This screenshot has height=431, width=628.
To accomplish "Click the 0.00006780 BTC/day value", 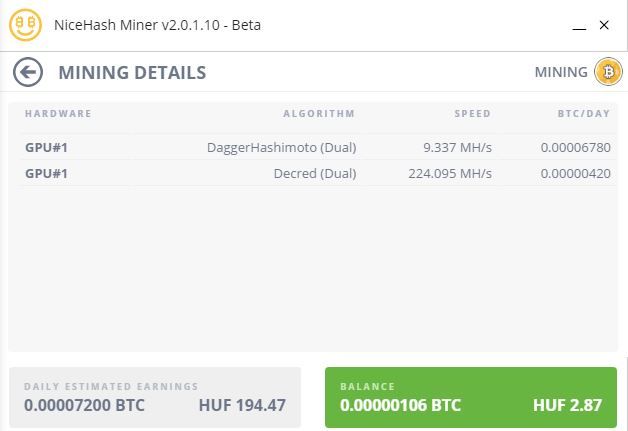I will (x=575, y=147).
